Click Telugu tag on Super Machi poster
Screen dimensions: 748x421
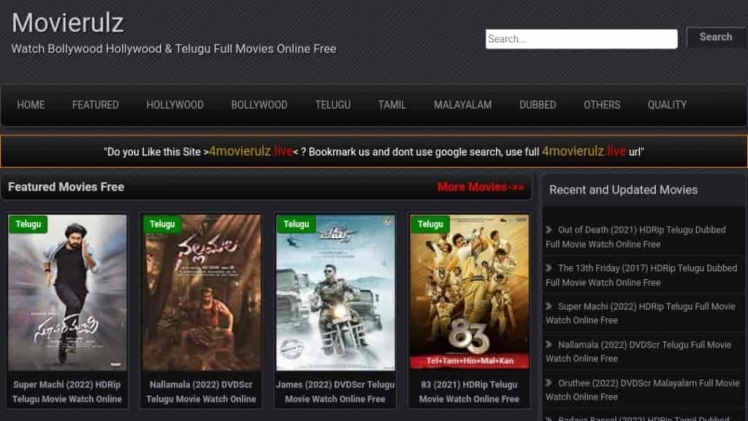point(29,224)
